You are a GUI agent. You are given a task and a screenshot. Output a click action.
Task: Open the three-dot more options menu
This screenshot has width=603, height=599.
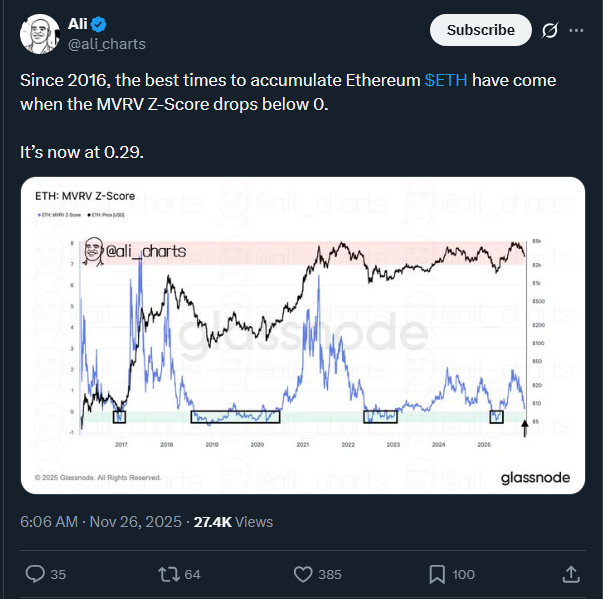576,31
